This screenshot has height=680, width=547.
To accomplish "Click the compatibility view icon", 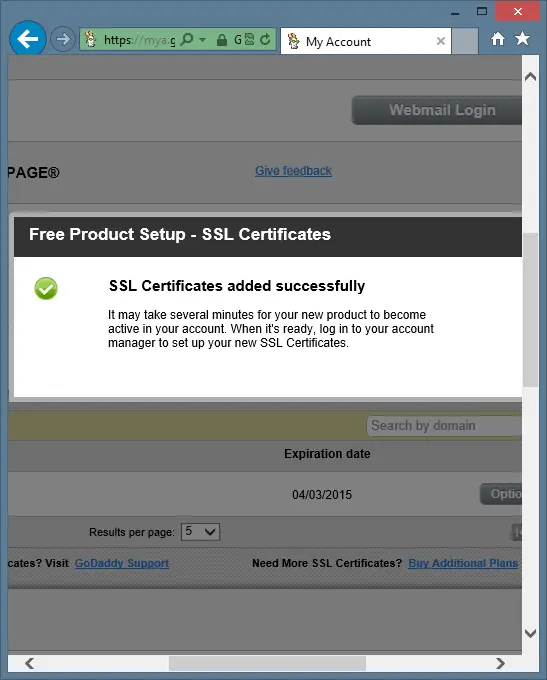I will click(x=249, y=39).
